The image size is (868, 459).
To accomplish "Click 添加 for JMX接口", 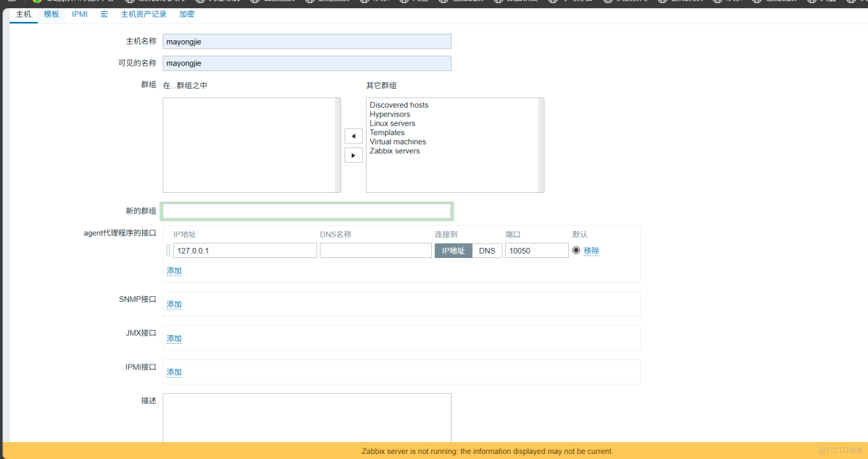I will [x=174, y=339].
